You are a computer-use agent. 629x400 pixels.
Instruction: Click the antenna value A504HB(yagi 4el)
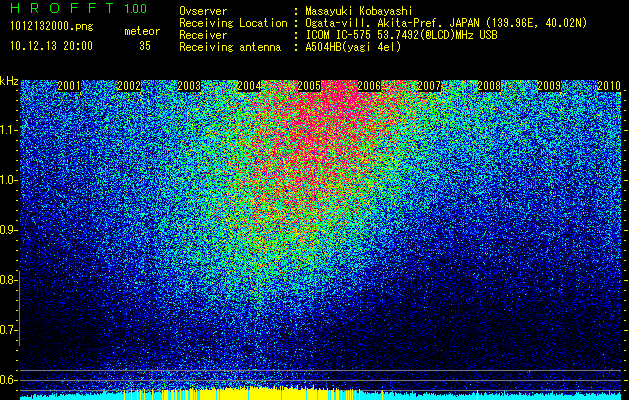click(353, 47)
